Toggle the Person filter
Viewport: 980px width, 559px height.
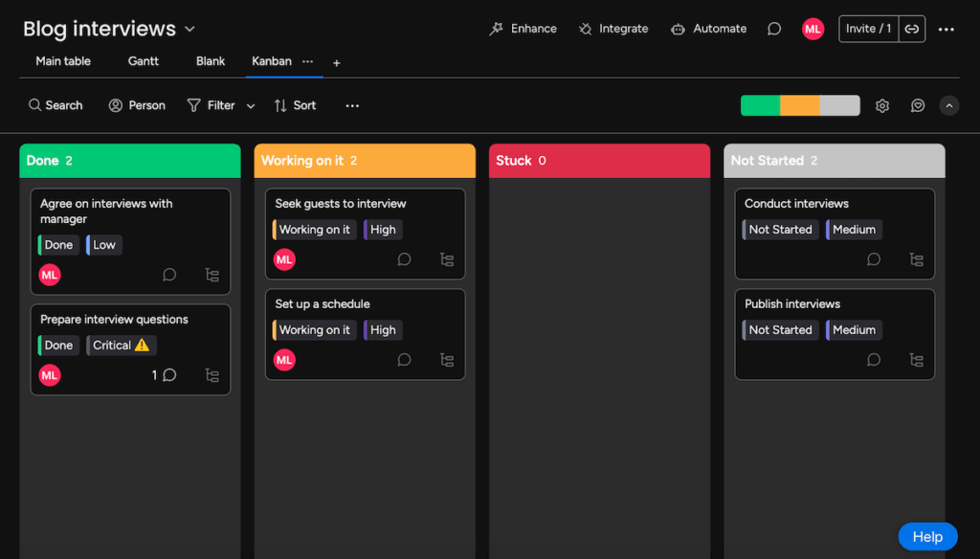137,105
